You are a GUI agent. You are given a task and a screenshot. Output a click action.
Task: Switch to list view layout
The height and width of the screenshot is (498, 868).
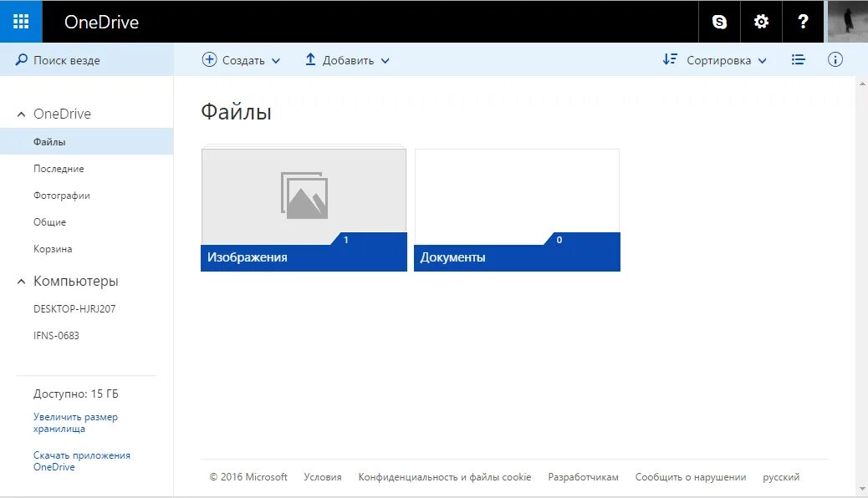(x=799, y=59)
